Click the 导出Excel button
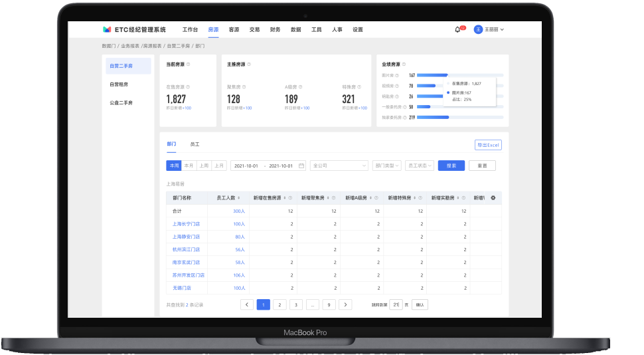Image resolution: width=644 pixels, height=355 pixels. point(488,145)
